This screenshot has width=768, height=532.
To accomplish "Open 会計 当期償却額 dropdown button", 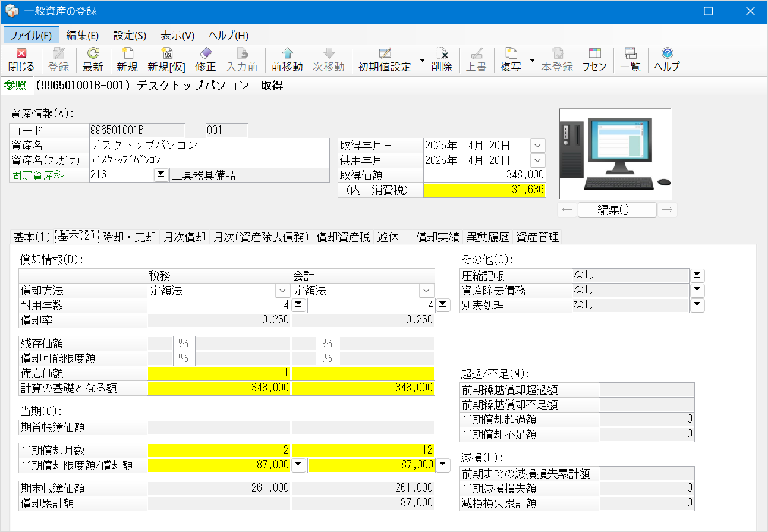I will [443, 465].
